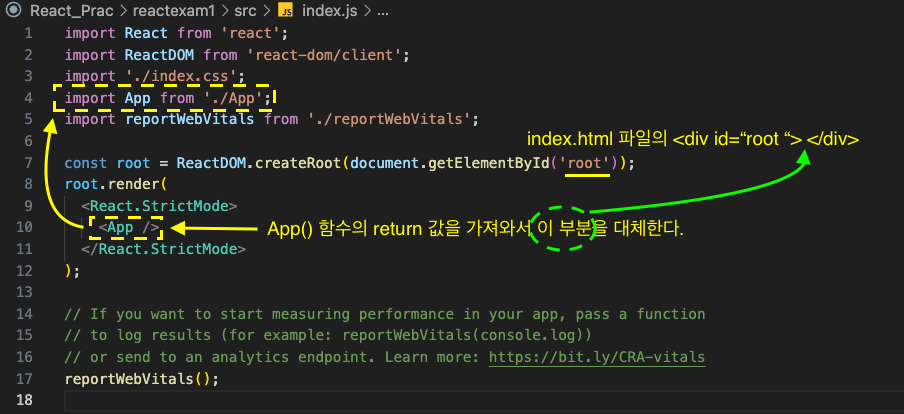Screen dimensions: 904x414
Task: Expand the chevron after index.js
Action: pos(366,11)
